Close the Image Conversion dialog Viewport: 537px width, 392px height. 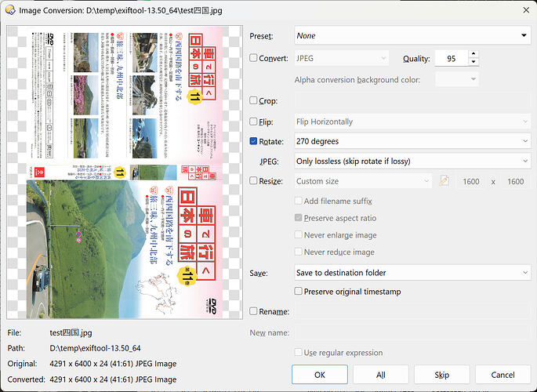[526, 10]
